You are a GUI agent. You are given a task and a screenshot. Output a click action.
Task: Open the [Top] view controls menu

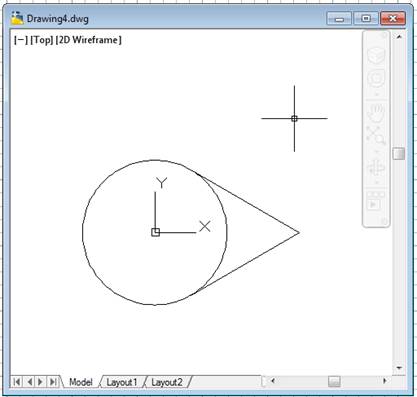pos(42,40)
